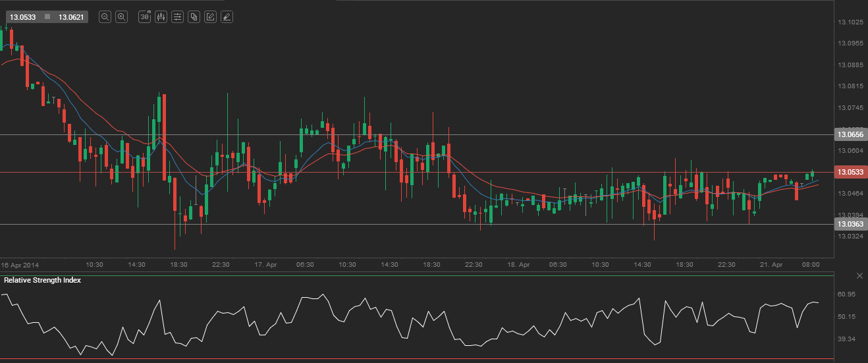Click the duplicate chart icon
This screenshot has width=868, height=363.
(x=194, y=17)
